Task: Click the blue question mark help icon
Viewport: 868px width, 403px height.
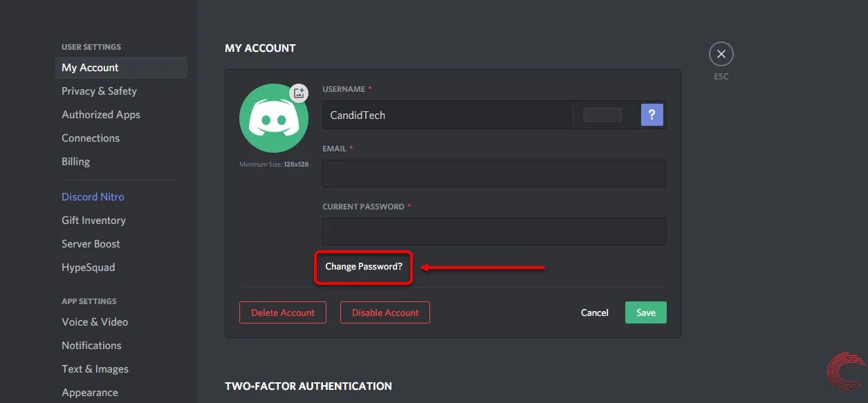Action: 652,115
